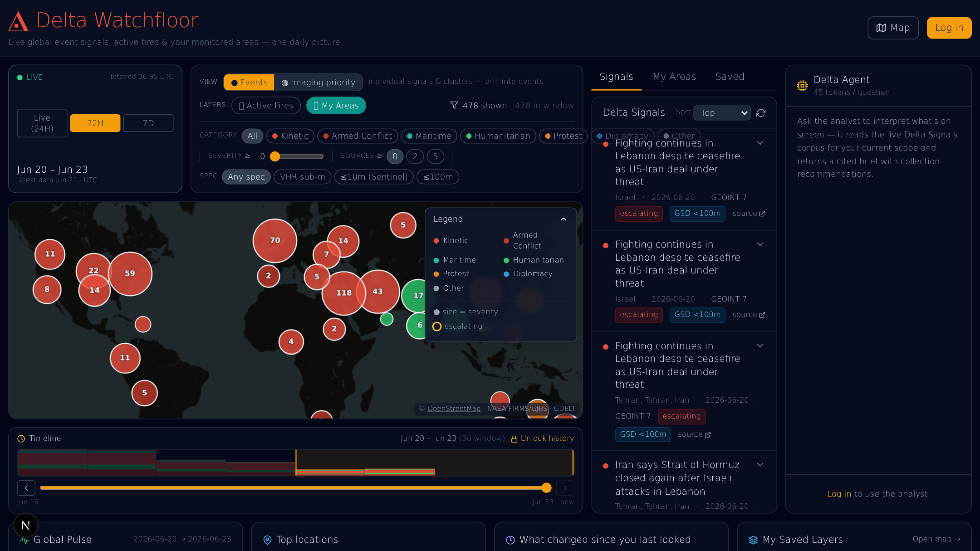The height and width of the screenshot is (551, 980).
Task: Select the Live (24H) time window
Action: [x=42, y=123]
